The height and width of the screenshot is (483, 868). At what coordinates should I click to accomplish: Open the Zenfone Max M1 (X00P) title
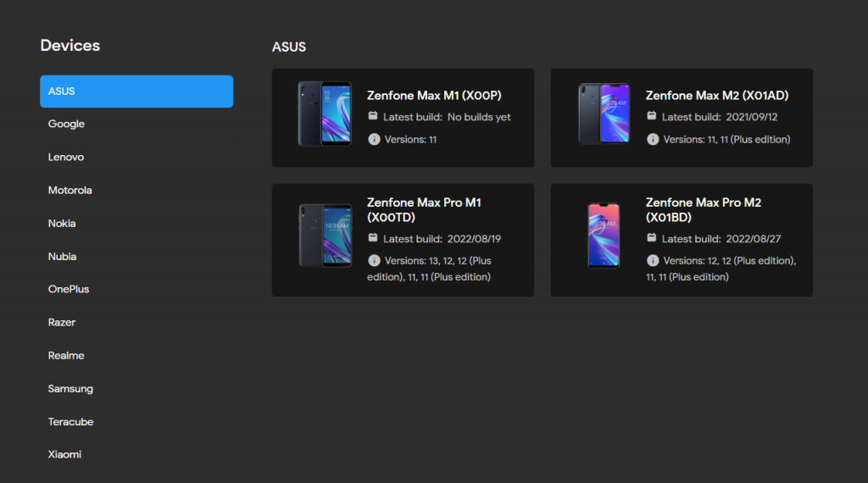434,96
